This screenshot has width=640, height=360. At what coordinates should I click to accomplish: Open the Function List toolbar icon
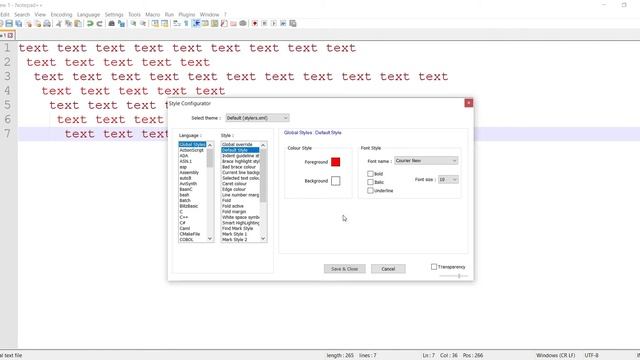224,24
